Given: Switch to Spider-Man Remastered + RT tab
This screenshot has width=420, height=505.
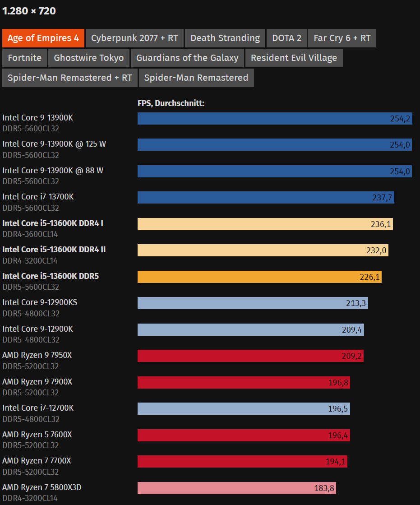Looking at the screenshot, I should (70, 78).
